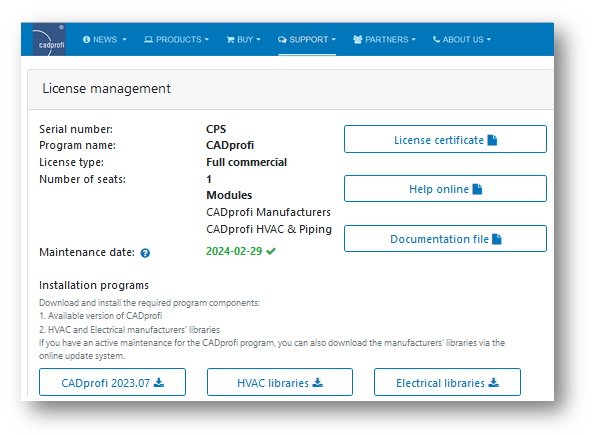Click the phone icon beside ABOUT US
596x435 pixels.
tap(436, 39)
